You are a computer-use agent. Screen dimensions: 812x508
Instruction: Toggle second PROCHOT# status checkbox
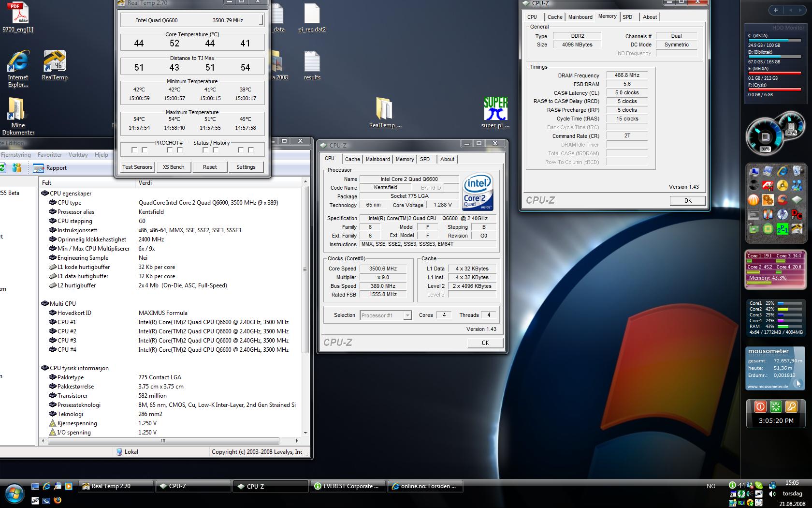point(145,150)
